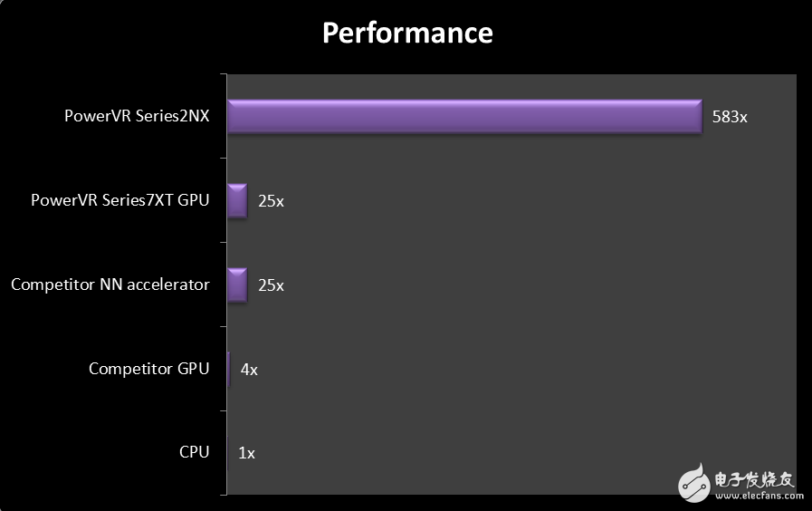Select the CPU axis label
Viewport: 812px width, 511px height.
194,452
